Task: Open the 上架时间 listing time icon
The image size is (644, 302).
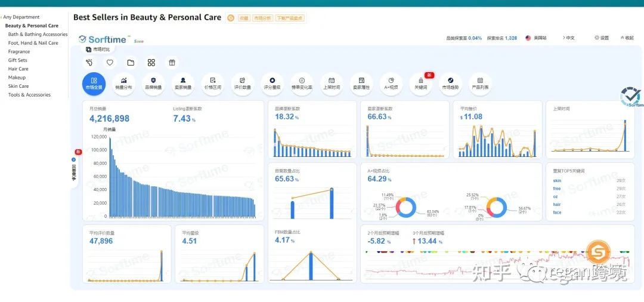Action: coord(332,84)
